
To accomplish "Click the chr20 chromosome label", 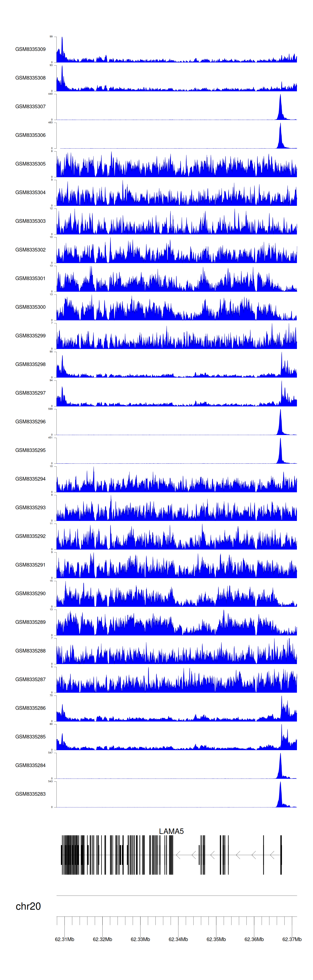I will (x=28, y=906).
